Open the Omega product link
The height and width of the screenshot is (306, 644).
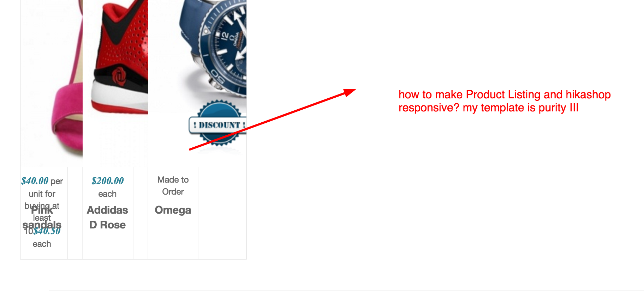pos(173,210)
